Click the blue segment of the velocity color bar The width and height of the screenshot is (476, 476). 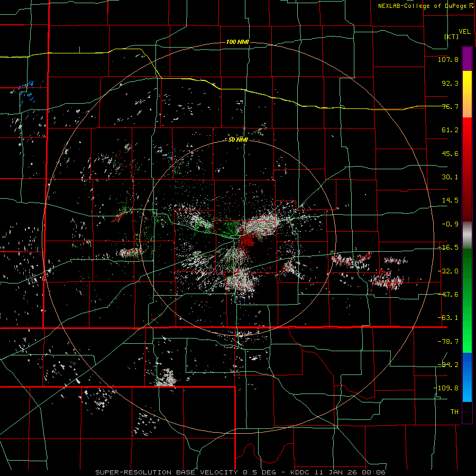tap(467, 377)
